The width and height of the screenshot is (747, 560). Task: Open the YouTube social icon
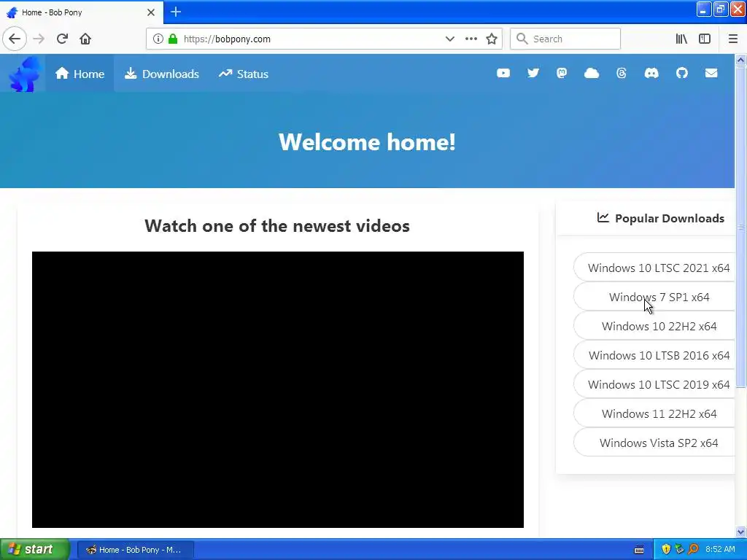click(x=503, y=73)
